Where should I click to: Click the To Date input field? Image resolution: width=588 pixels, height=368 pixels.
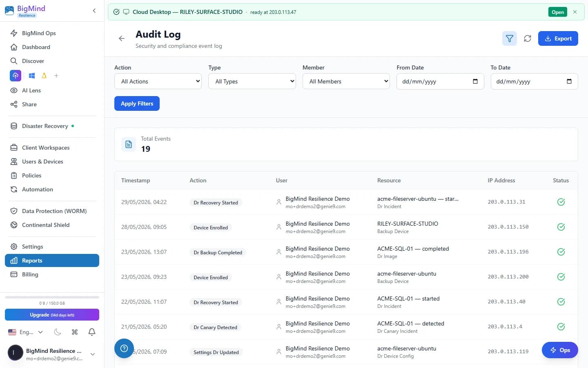tap(534, 81)
